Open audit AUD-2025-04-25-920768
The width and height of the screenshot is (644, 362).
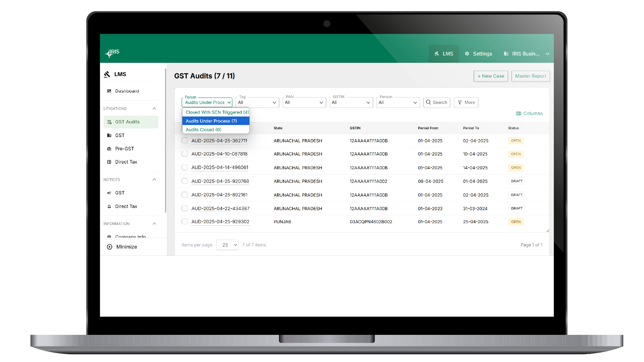coord(220,181)
